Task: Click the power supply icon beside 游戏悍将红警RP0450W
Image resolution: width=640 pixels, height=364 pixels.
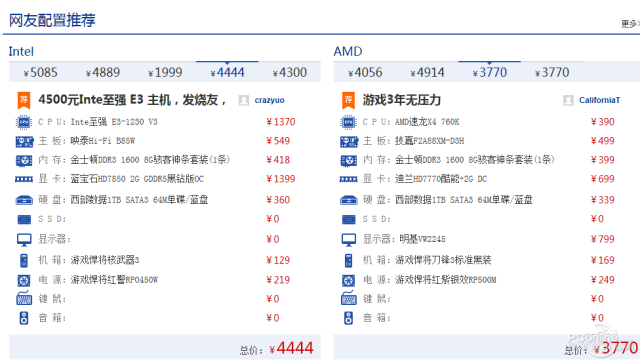Action: coord(24,280)
